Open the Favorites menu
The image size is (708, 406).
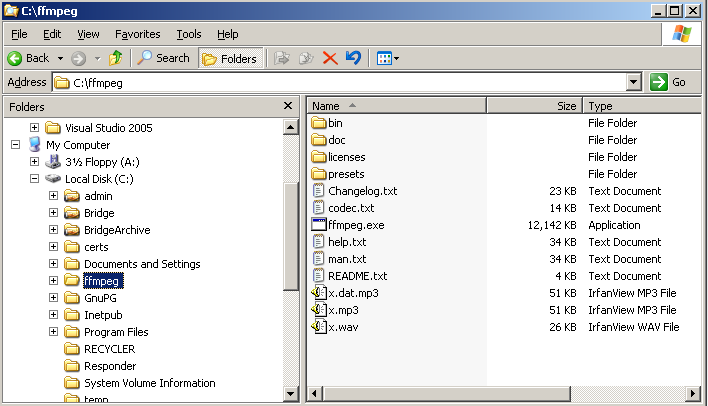(137, 34)
